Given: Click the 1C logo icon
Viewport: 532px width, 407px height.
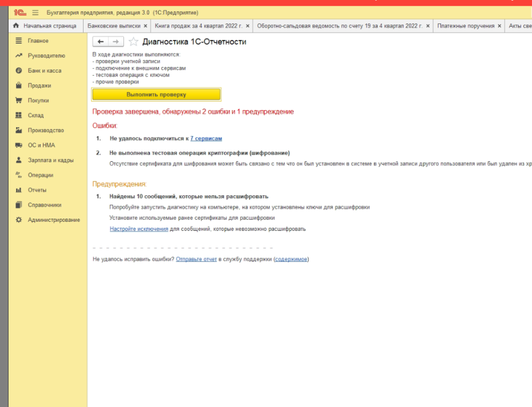Looking at the screenshot, I should (20, 13).
